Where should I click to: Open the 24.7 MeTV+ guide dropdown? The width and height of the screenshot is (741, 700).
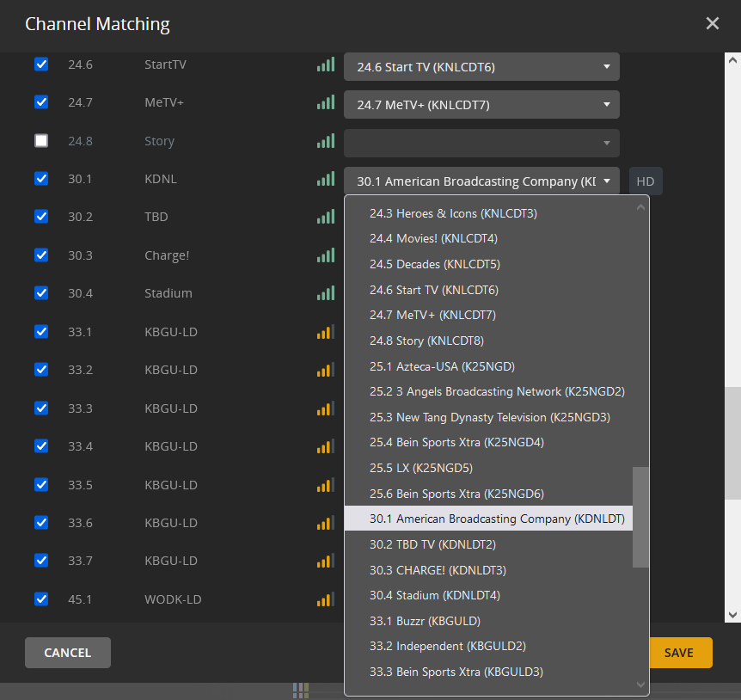pyautogui.click(x=481, y=104)
